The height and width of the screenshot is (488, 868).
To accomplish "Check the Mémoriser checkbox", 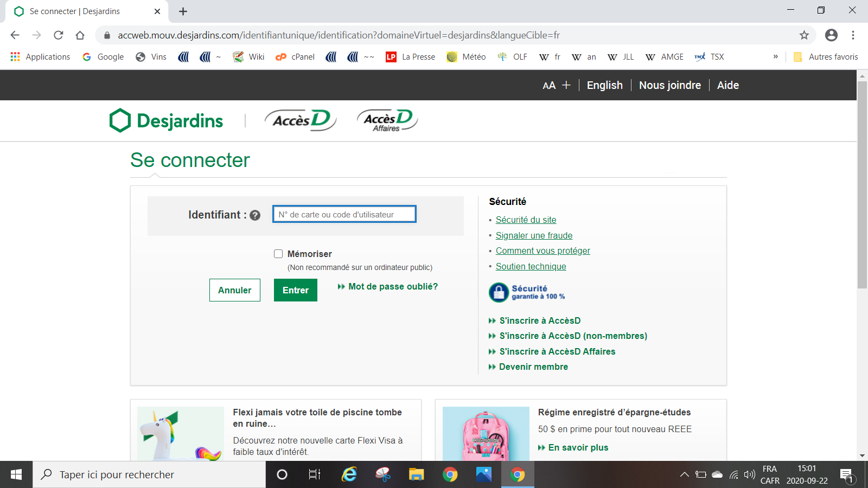I will click(x=278, y=254).
